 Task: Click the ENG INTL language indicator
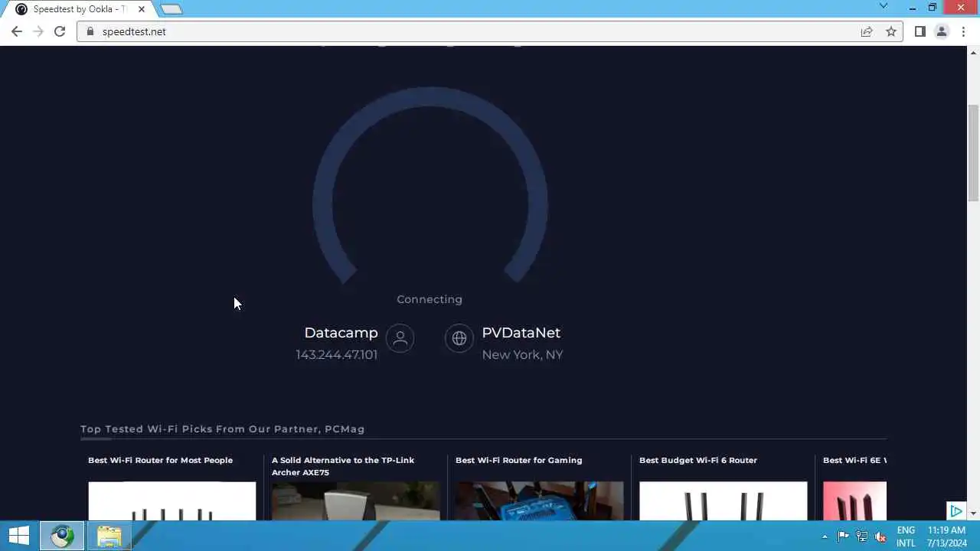click(906, 536)
